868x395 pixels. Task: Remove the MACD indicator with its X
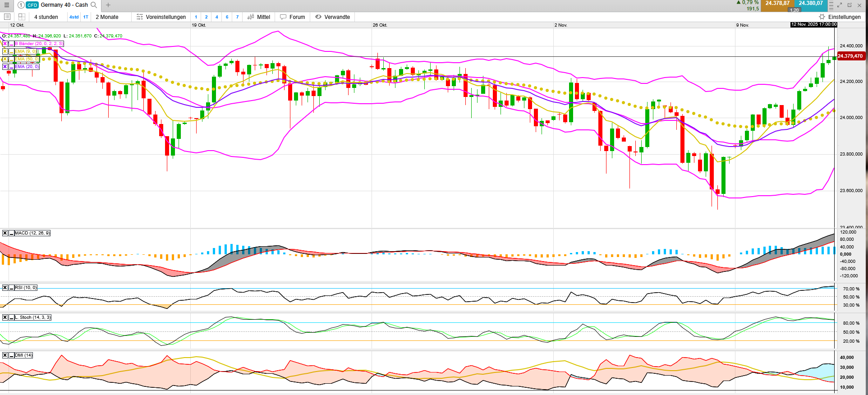pos(5,233)
